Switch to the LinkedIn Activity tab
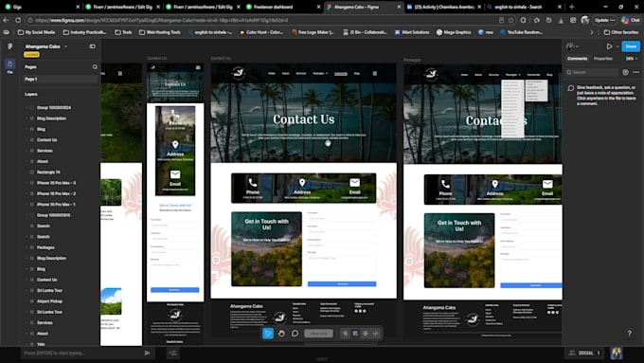This screenshot has height=363, width=644. (443, 7)
